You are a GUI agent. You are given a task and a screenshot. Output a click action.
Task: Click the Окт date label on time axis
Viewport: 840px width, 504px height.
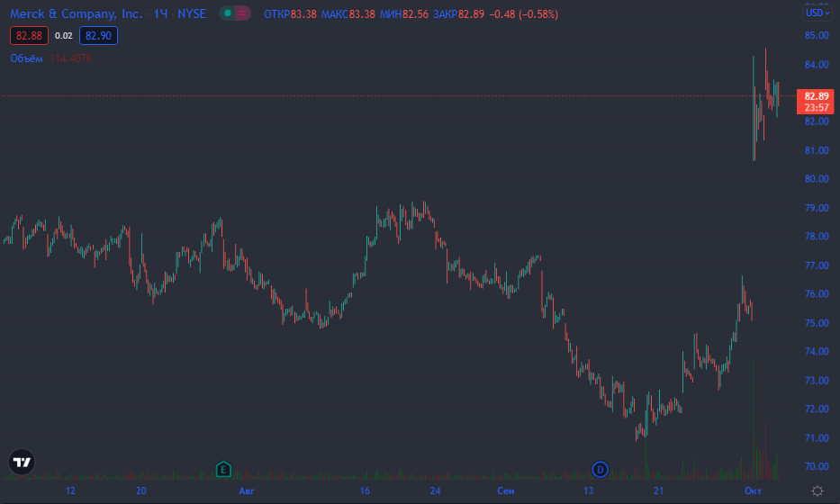[753, 490]
